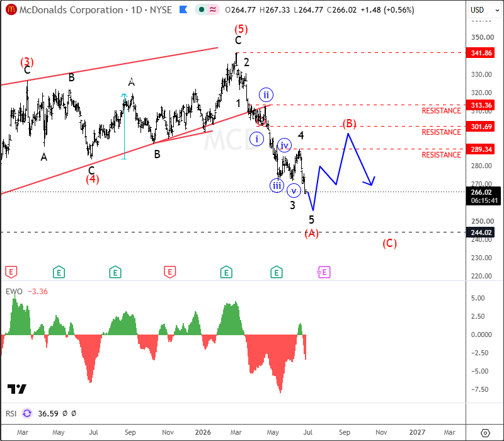This screenshot has width=504, height=441.
Task: Click the 350.00 price axis label
Action: 483,37
